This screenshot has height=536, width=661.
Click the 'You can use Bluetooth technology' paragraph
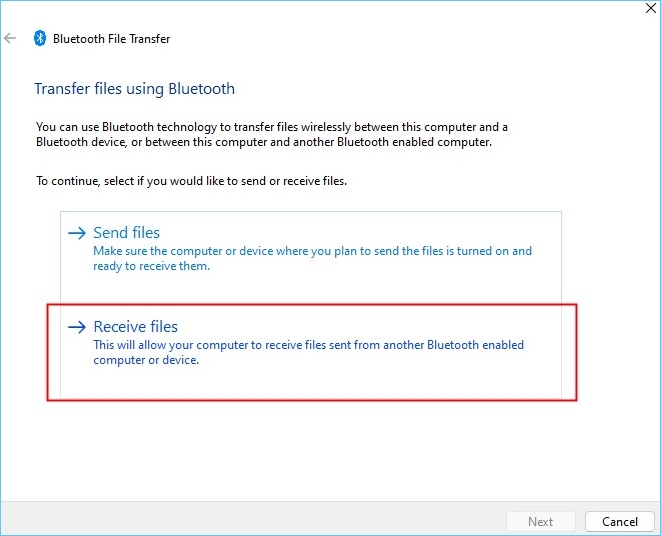pos(272,135)
